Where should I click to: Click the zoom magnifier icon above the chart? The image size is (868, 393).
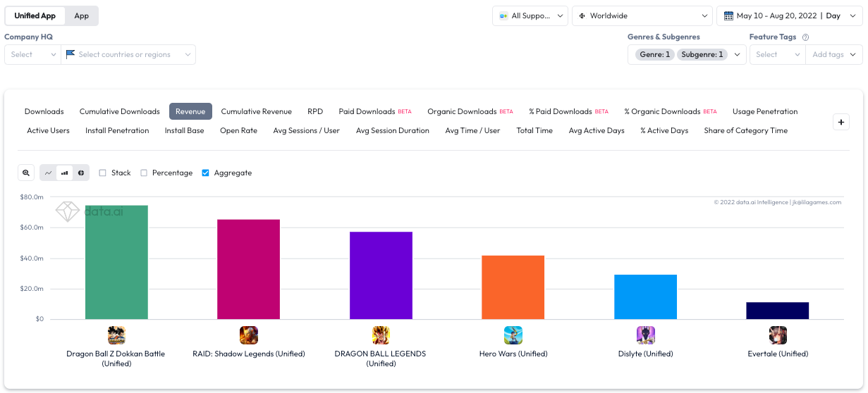(26, 173)
